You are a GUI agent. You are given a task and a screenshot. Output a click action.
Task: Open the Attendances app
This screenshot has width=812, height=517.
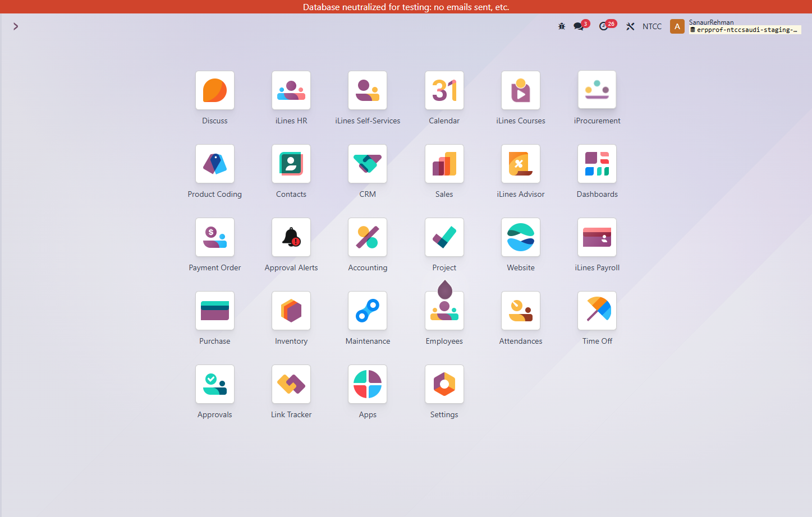(x=521, y=311)
